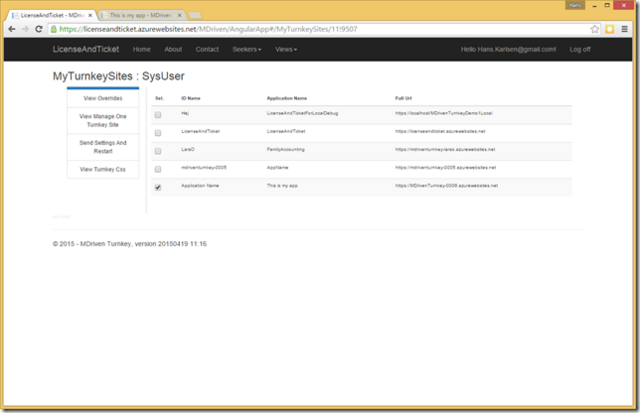Click View Manage One Turnkey Site

pyautogui.click(x=103, y=120)
